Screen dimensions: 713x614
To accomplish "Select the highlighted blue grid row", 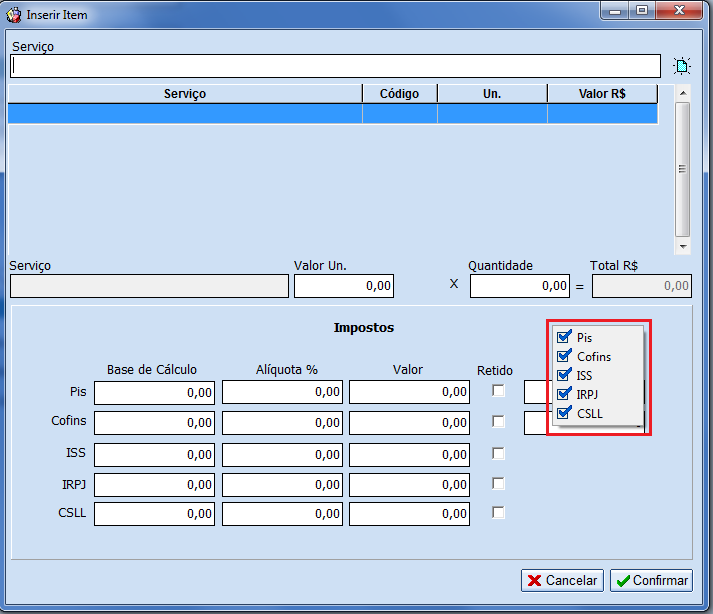I will click(333, 114).
